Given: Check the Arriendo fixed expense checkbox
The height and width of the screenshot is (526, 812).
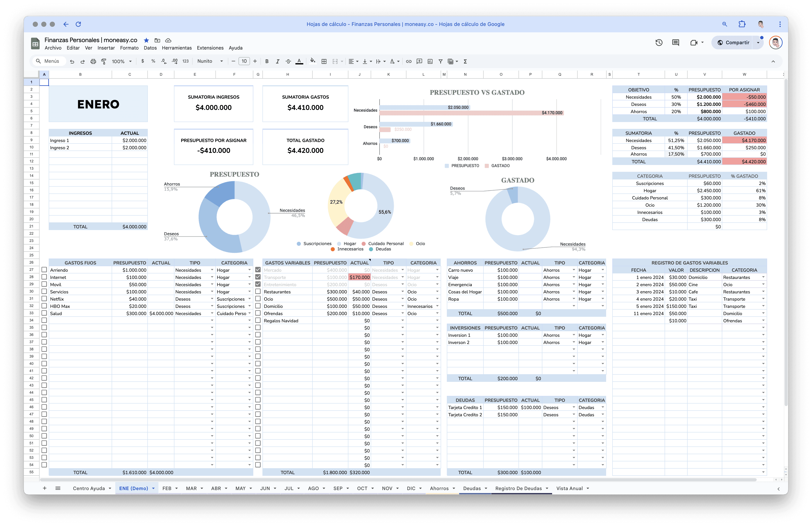Looking at the screenshot, I should click(44, 269).
